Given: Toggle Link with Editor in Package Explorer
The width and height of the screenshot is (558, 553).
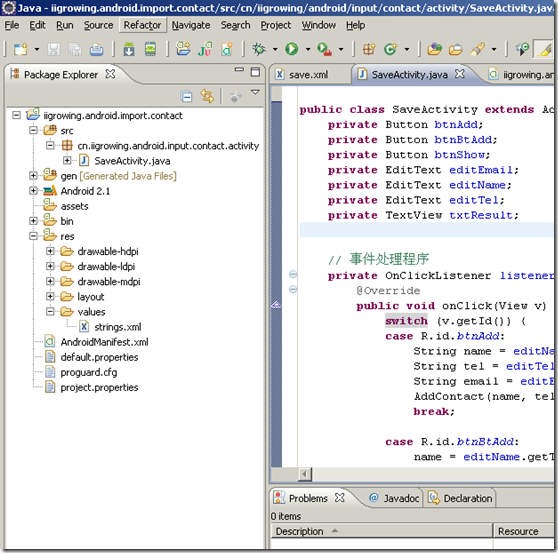Looking at the screenshot, I should pyautogui.click(x=207, y=96).
